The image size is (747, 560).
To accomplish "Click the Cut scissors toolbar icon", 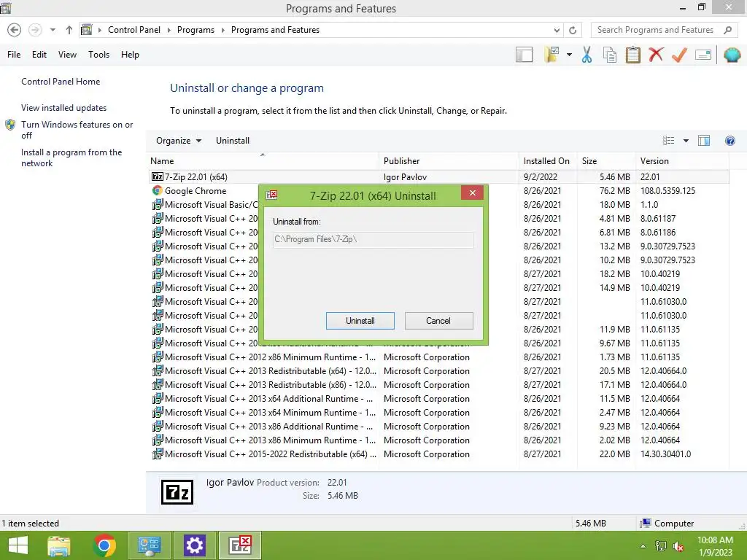I will point(587,55).
